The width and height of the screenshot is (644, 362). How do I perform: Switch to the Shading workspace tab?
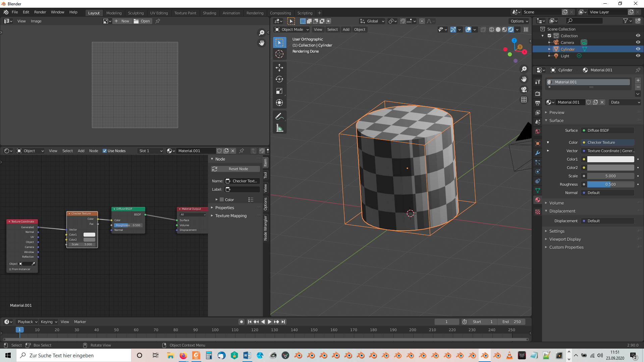tap(209, 13)
